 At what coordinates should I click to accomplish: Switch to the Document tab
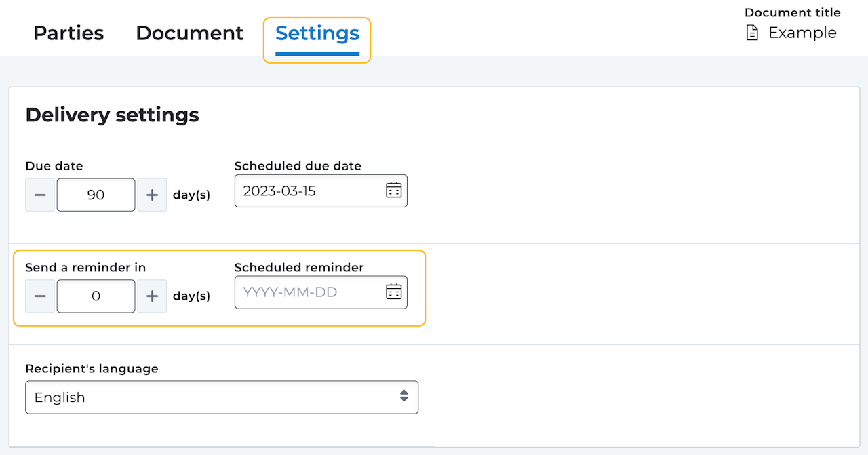coord(189,33)
